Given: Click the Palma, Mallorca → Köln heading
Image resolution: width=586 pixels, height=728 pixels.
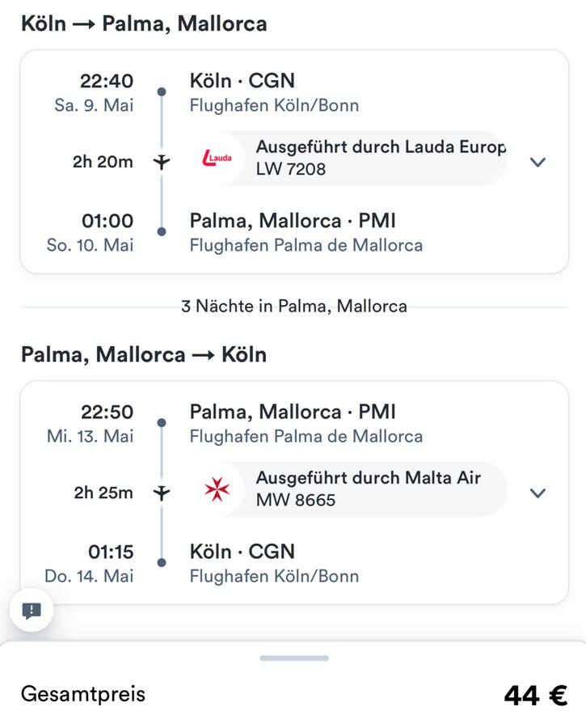Looking at the screenshot, I should pos(144,354).
